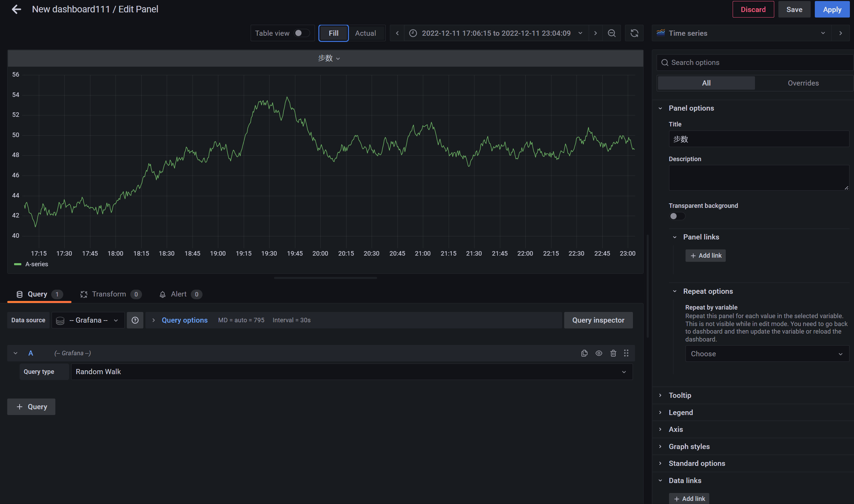Toggle the Fill view mode
Image resolution: width=854 pixels, height=504 pixels.
[334, 33]
